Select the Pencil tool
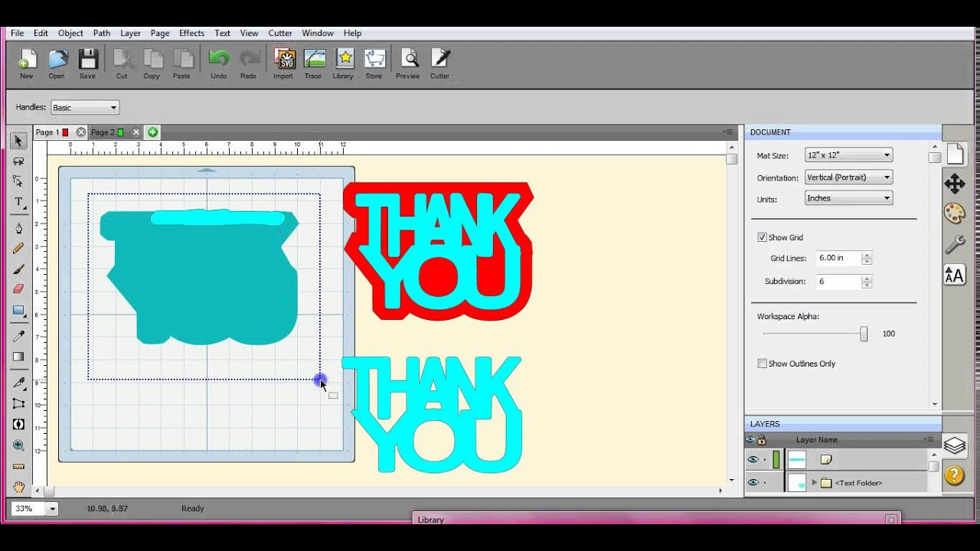The image size is (980, 551). (x=19, y=248)
